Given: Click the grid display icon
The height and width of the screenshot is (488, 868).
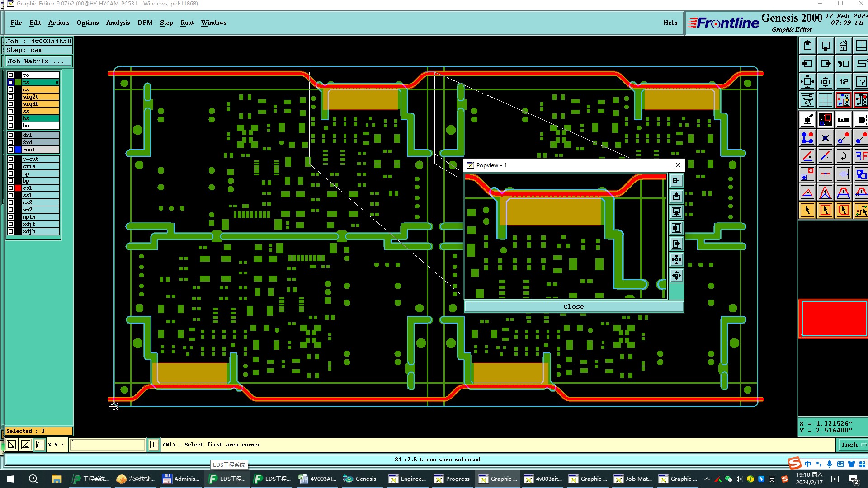Looking at the screenshot, I should (x=825, y=100).
